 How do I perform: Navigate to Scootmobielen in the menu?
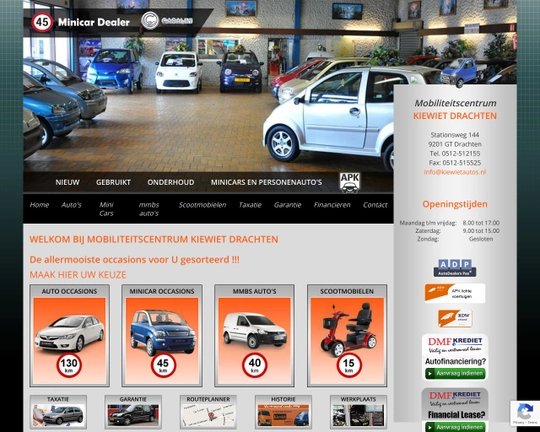(202, 205)
